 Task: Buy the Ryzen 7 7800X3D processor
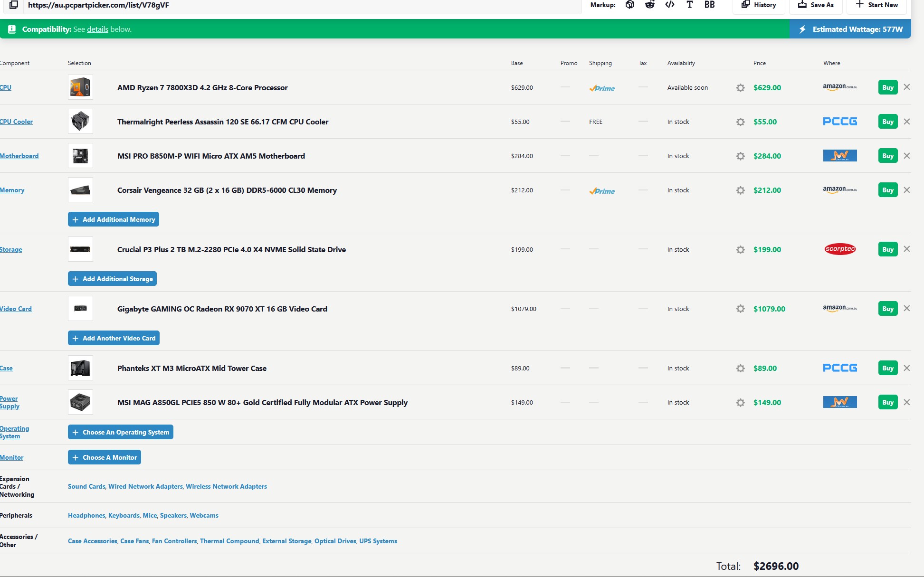[x=887, y=87]
